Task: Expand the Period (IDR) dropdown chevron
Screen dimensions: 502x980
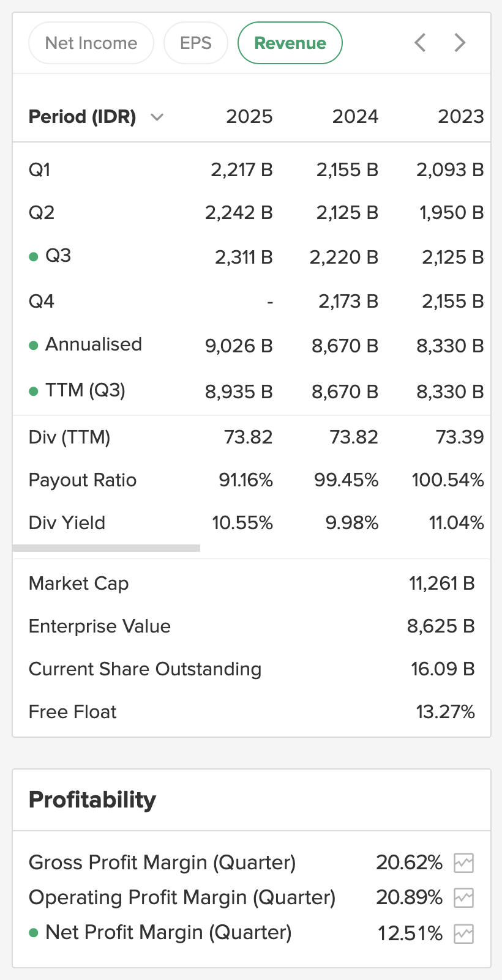Action: click(x=157, y=117)
